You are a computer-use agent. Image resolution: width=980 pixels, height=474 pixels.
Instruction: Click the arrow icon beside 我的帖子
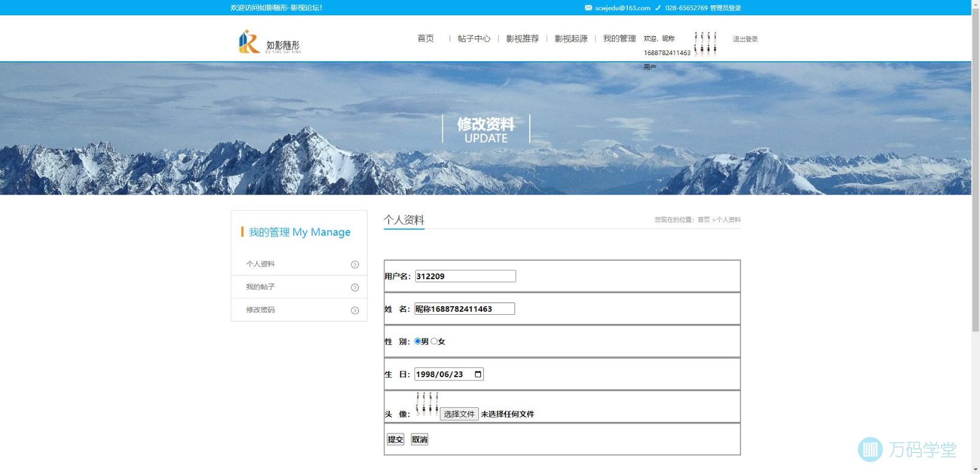click(x=355, y=288)
